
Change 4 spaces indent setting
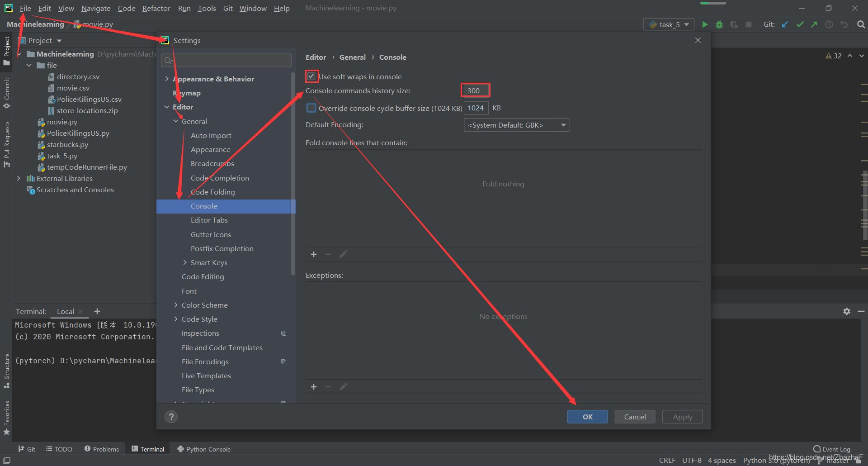(722, 460)
